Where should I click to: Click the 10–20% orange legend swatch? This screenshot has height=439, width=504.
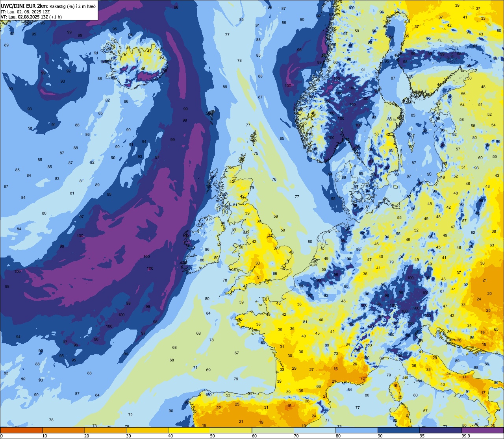(63, 430)
